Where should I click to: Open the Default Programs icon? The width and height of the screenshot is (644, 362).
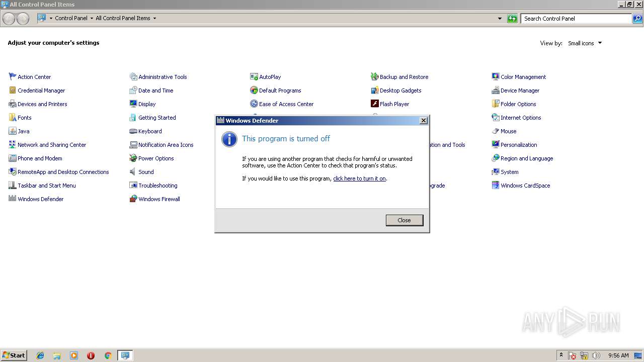pyautogui.click(x=254, y=90)
